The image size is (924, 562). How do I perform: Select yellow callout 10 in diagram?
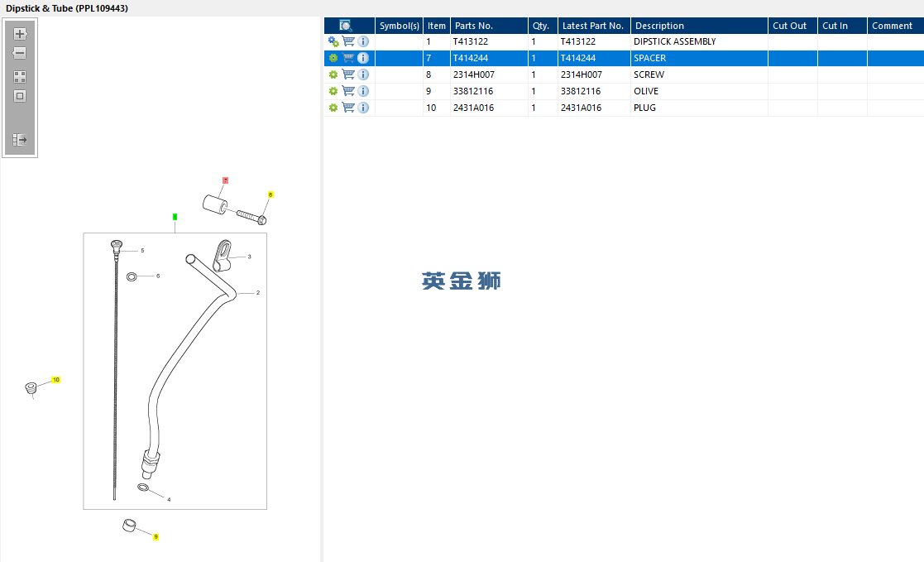point(56,380)
